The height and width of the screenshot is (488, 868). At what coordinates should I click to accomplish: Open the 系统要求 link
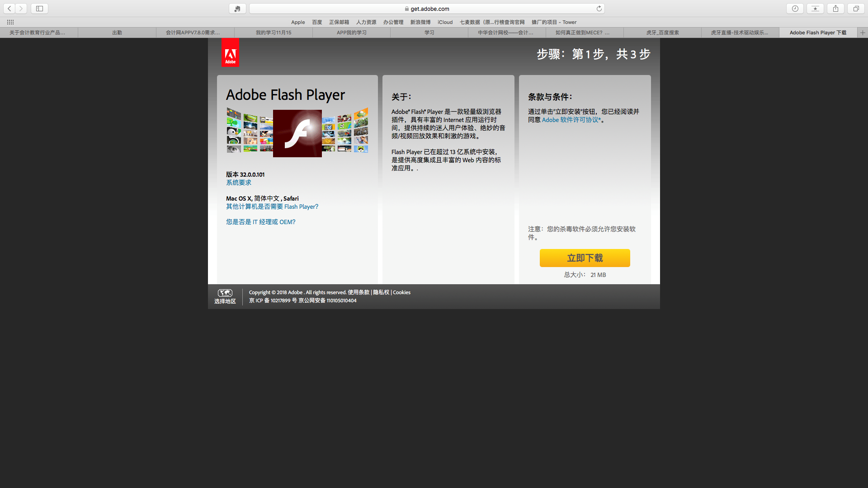click(x=239, y=183)
